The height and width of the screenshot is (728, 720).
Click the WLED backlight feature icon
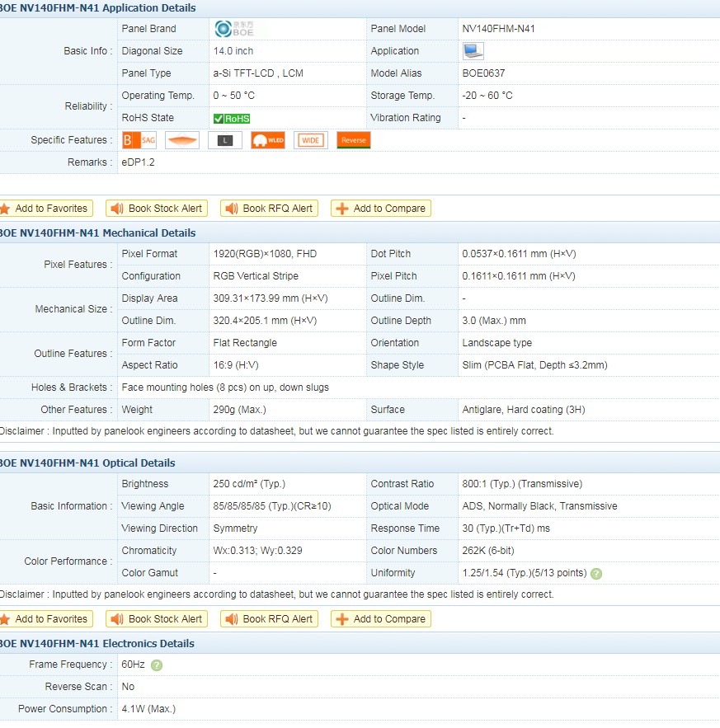(268, 140)
